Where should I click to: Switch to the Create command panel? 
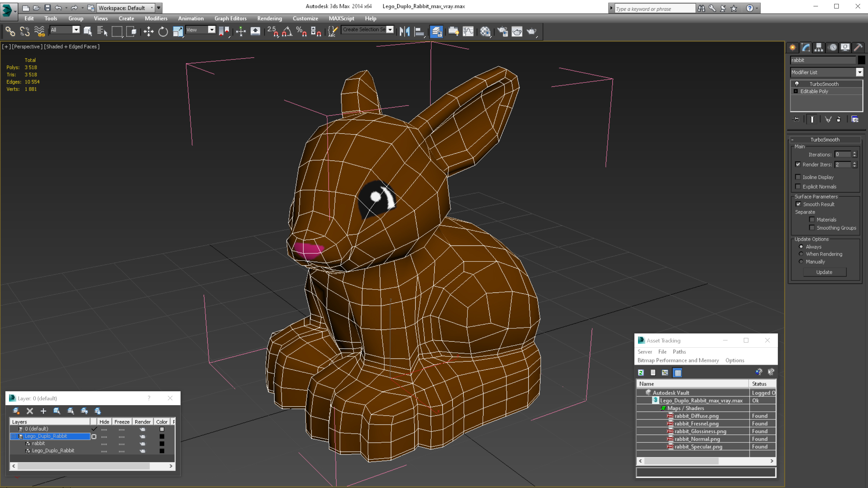(x=793, y=47)
